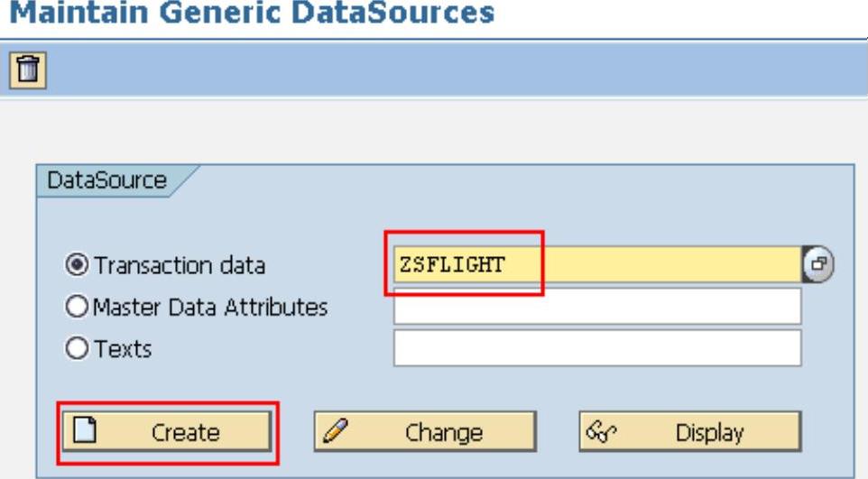868x479 pixels.
Task: Open search help beside ZSFLIGHT field
Action: [817, 264]
